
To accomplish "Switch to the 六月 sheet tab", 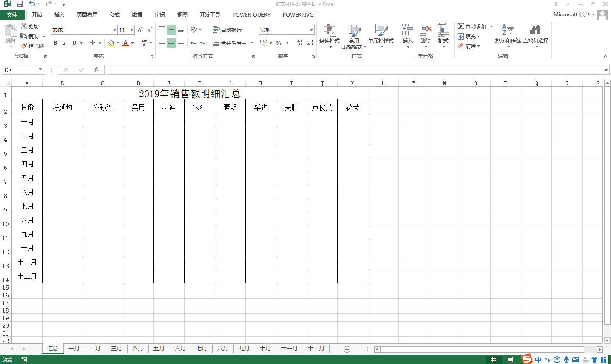I will tap(180, 348).
